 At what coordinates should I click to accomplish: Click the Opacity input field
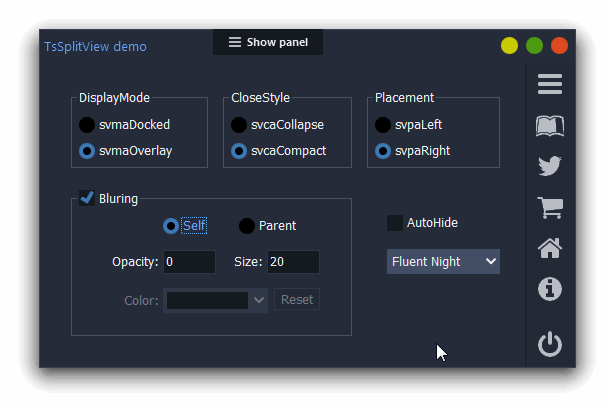coord(189,262)
